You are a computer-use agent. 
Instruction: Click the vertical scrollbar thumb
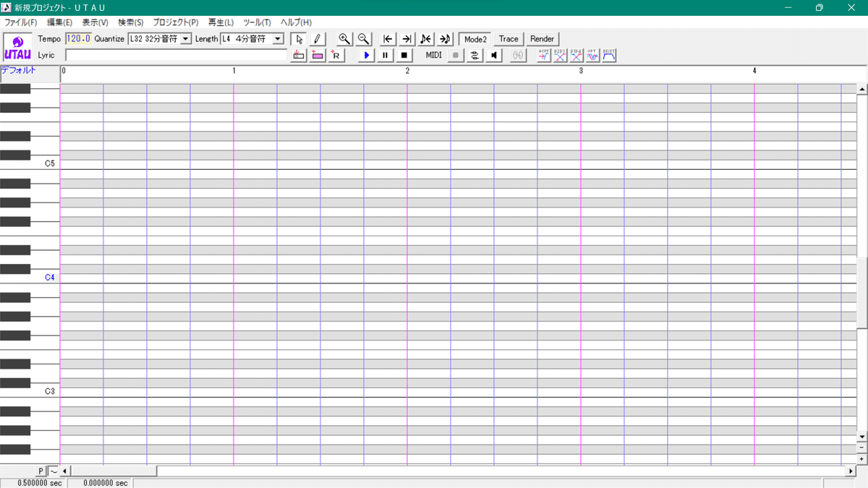861,292
